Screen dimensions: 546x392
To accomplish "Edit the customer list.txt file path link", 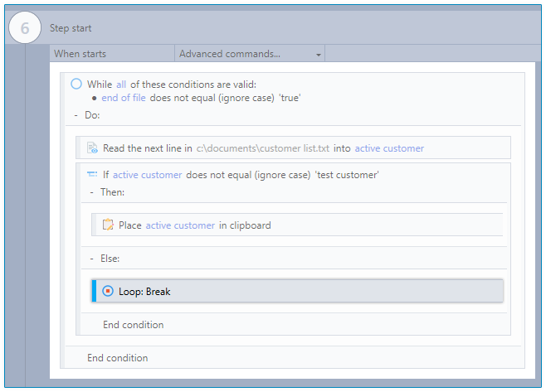I will [x=262, y=148].
